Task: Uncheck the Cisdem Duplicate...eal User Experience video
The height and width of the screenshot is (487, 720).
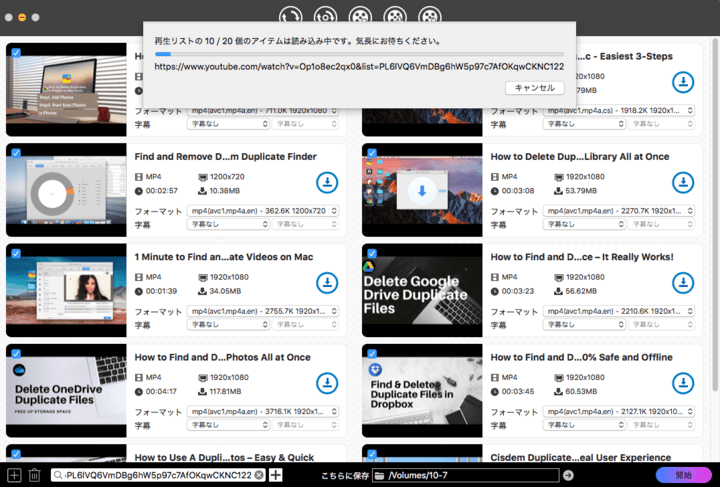Action: [x=372, y=454]
